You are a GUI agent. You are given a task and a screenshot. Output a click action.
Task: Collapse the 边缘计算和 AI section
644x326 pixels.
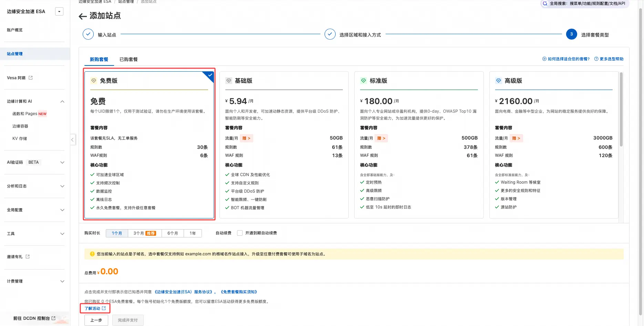coord(62,101)
